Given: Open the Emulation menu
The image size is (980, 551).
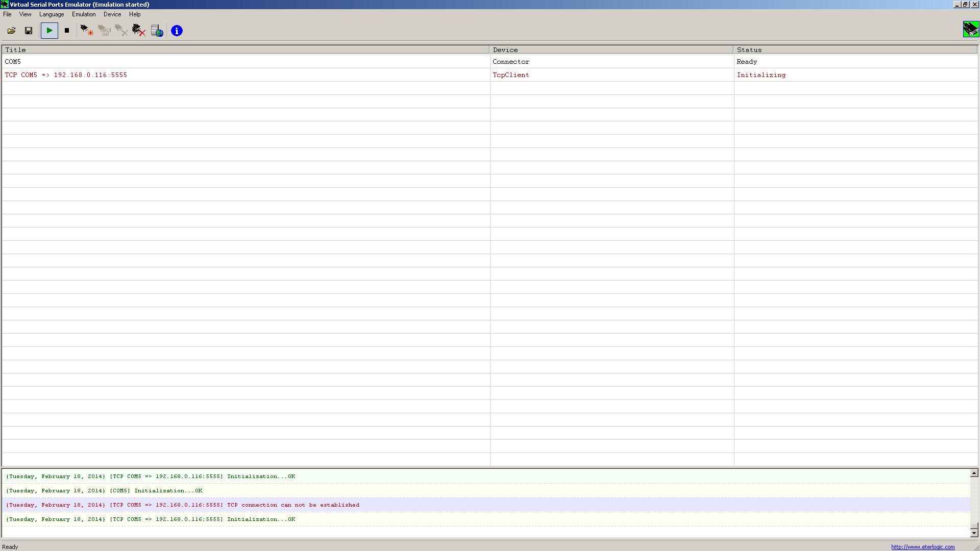Looking at the screenshot, I should tap(83, 14).
